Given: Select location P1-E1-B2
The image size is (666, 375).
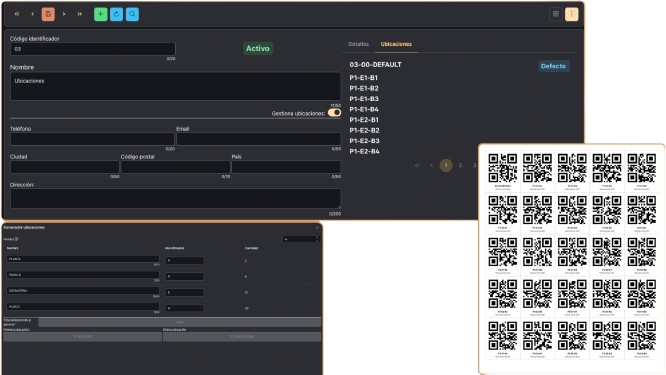Looking at the screenshot, I should pos(364,88).
